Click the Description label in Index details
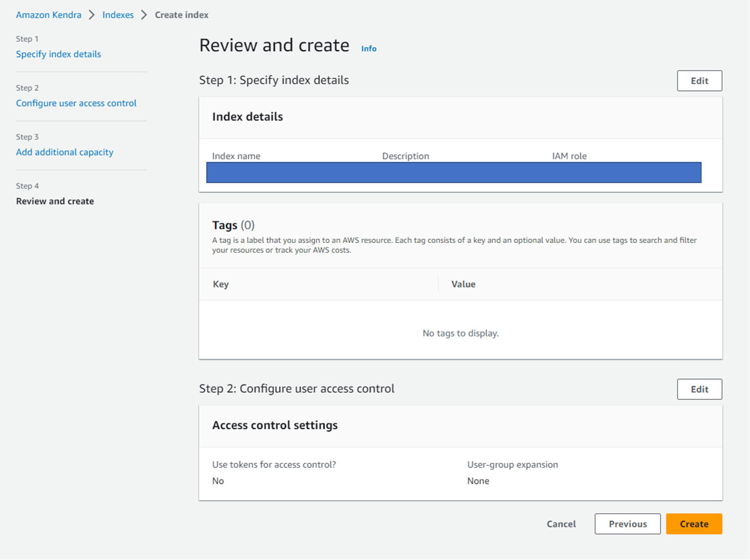 (x=405, y=156)
